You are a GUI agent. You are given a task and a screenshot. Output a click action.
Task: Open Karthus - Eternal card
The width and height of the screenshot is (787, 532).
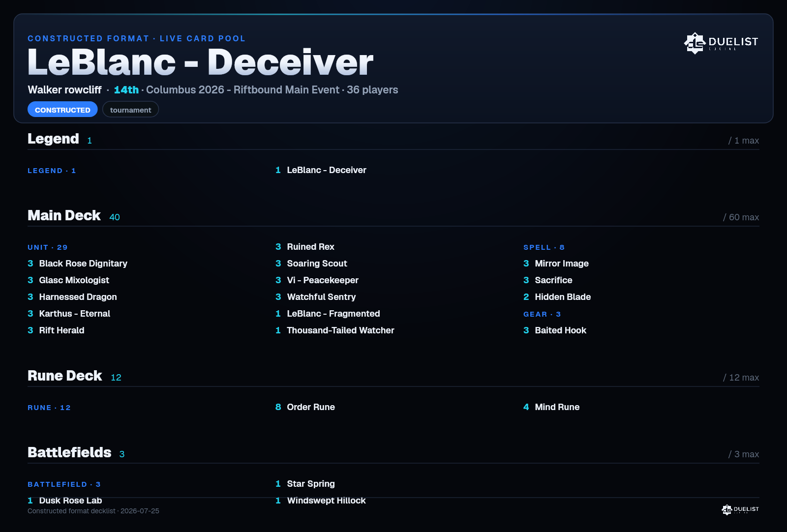pos(69,314)
